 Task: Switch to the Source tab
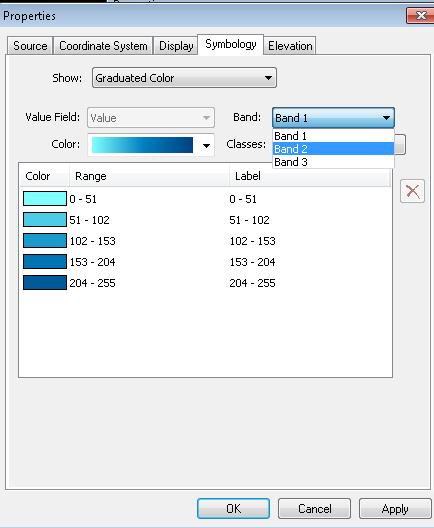point(30,46)
